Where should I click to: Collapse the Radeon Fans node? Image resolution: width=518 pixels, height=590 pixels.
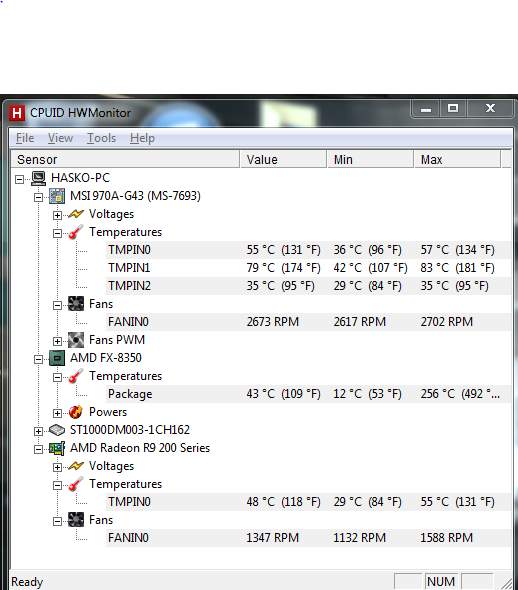coord(57,521)
